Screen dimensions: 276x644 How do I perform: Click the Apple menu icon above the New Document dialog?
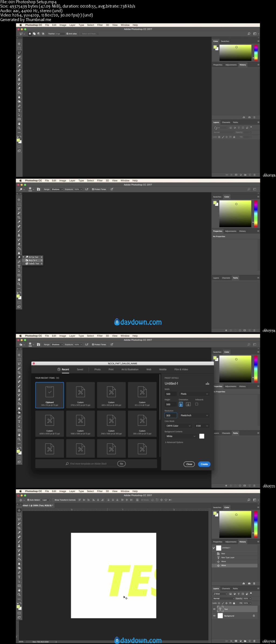pyautogui.click(x=20, y=336)
